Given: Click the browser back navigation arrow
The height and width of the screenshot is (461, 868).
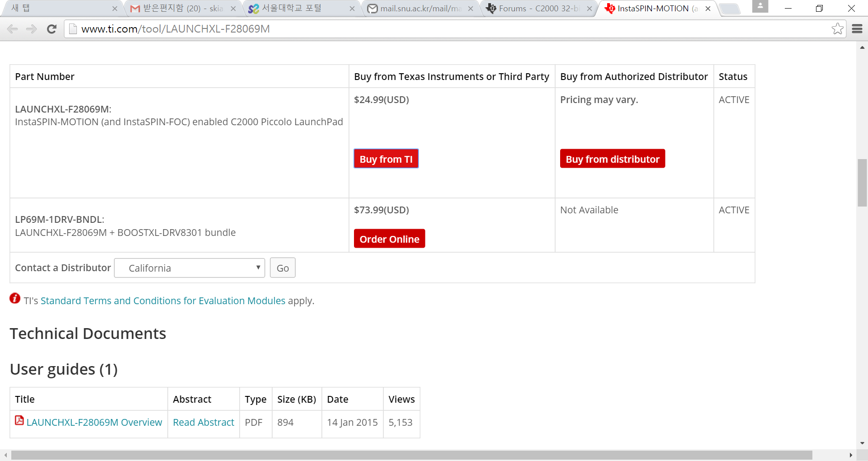Looking at the screenshot, I should [x=12, y=29].
